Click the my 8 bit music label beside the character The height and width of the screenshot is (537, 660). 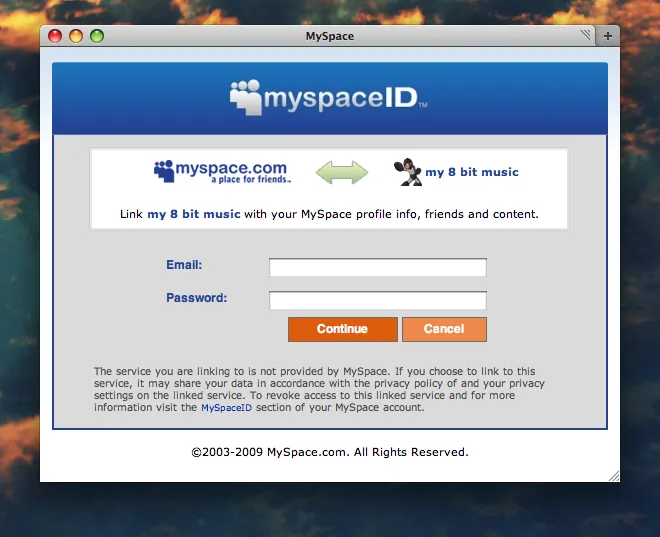point(472,172)
